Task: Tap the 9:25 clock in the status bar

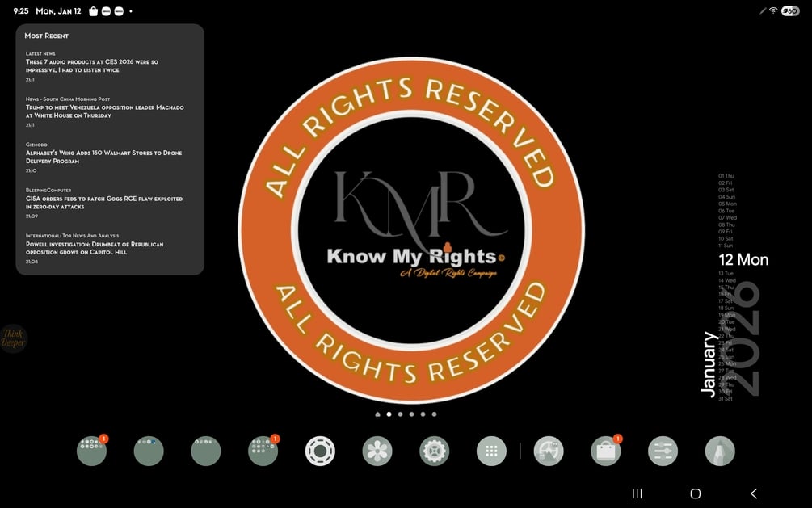Action: (x=21, y=10)
